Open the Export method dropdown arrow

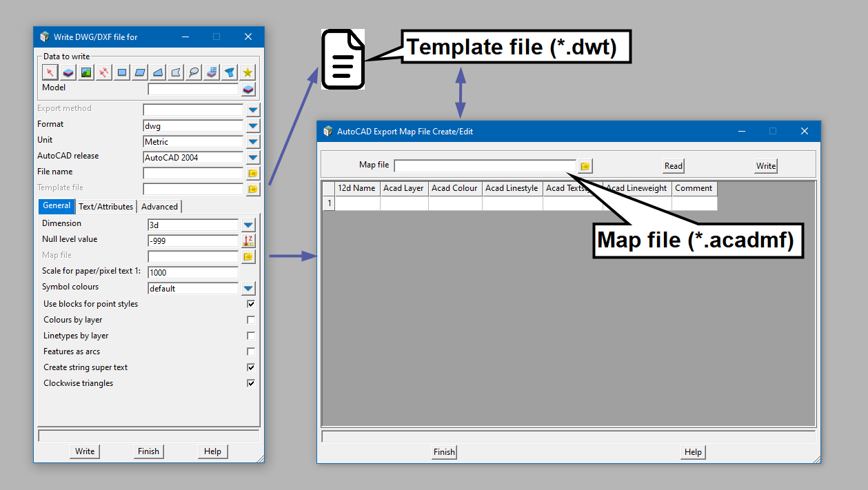[253, 110]
